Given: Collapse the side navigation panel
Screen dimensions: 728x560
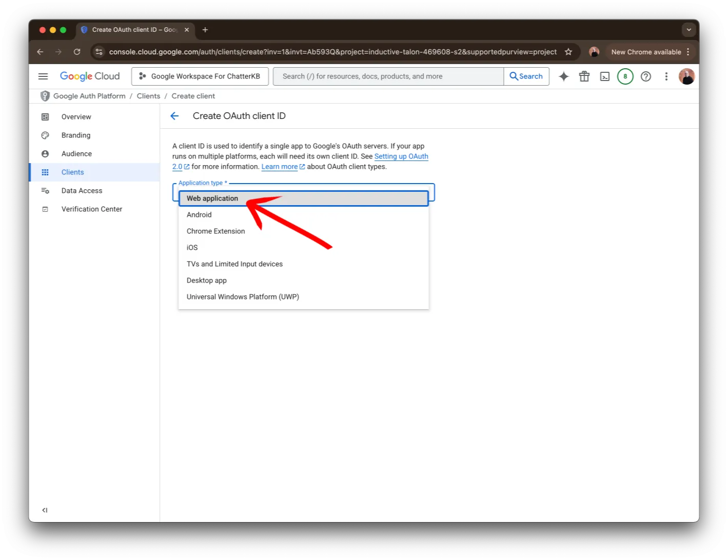Looking at the screenshot, I should tap(45, 510).
